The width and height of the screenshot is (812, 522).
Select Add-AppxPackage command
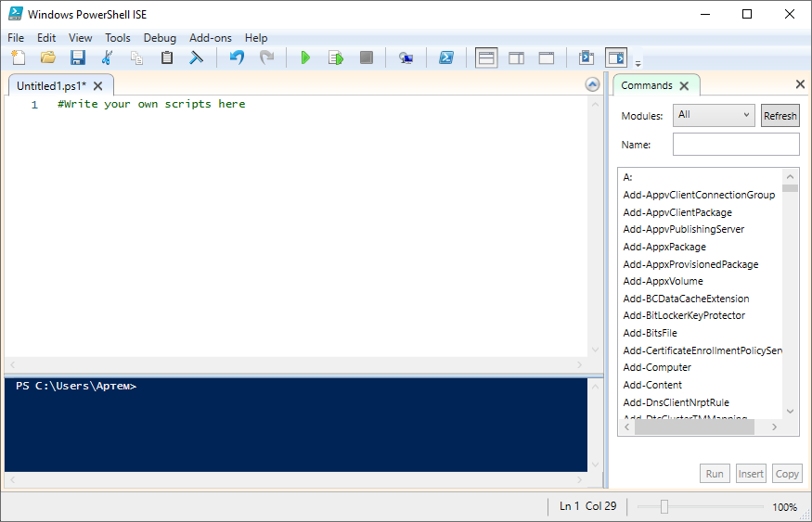664,247
